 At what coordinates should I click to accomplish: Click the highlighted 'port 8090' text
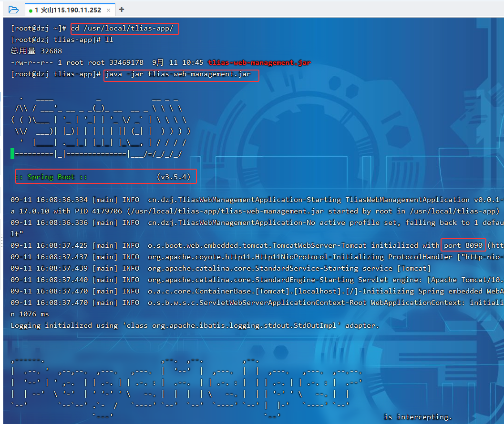[x=463, y=245]
